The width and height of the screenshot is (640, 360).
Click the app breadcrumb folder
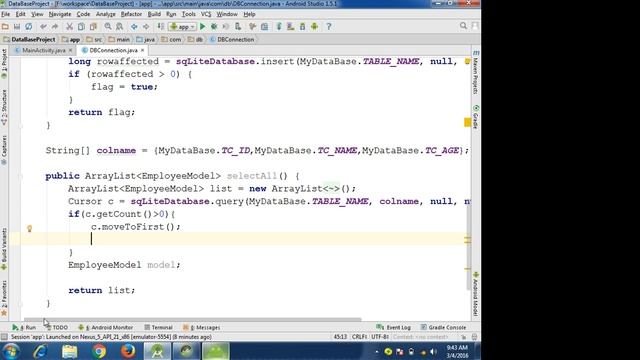[71, 40]
